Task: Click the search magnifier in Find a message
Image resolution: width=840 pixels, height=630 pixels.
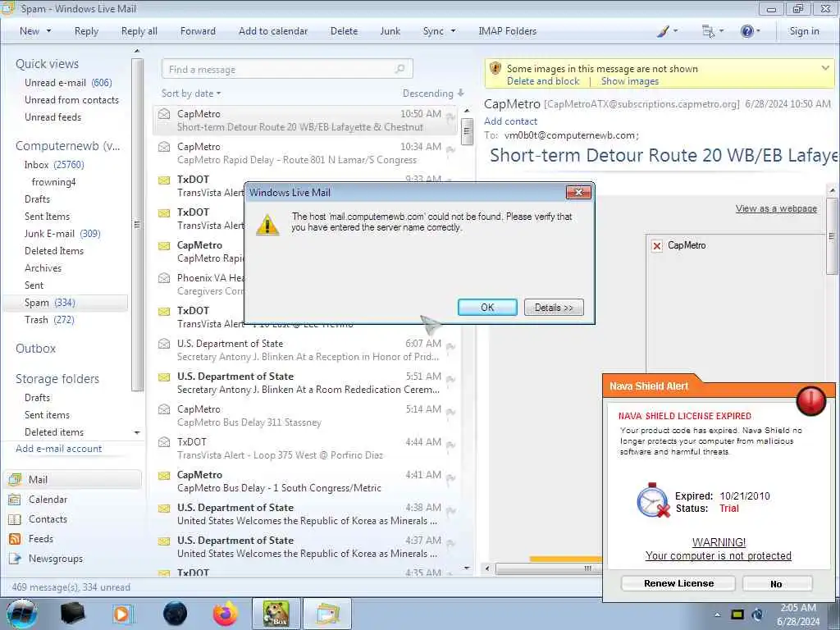Action: (x=399, y=69)
